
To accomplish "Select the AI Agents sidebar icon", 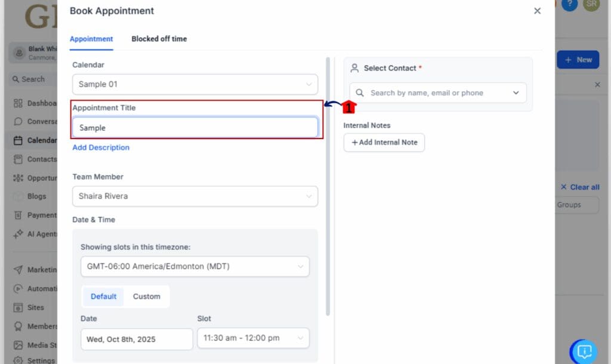I will click(x=36, y=234).
